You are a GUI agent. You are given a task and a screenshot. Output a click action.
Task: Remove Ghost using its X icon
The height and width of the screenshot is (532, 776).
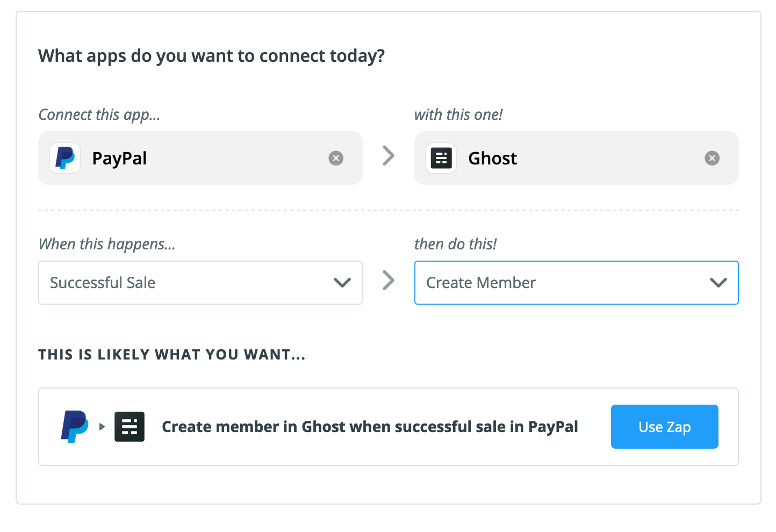(x=712, y=158)
